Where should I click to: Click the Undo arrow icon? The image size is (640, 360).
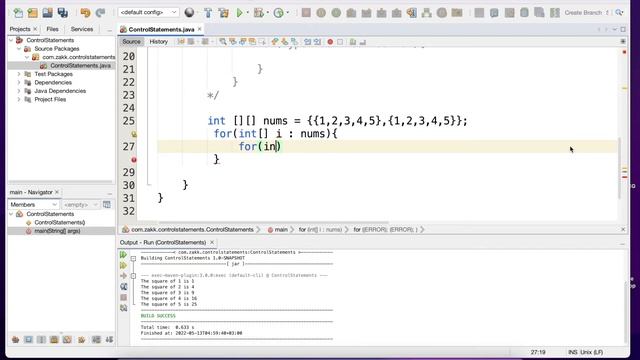85,13
